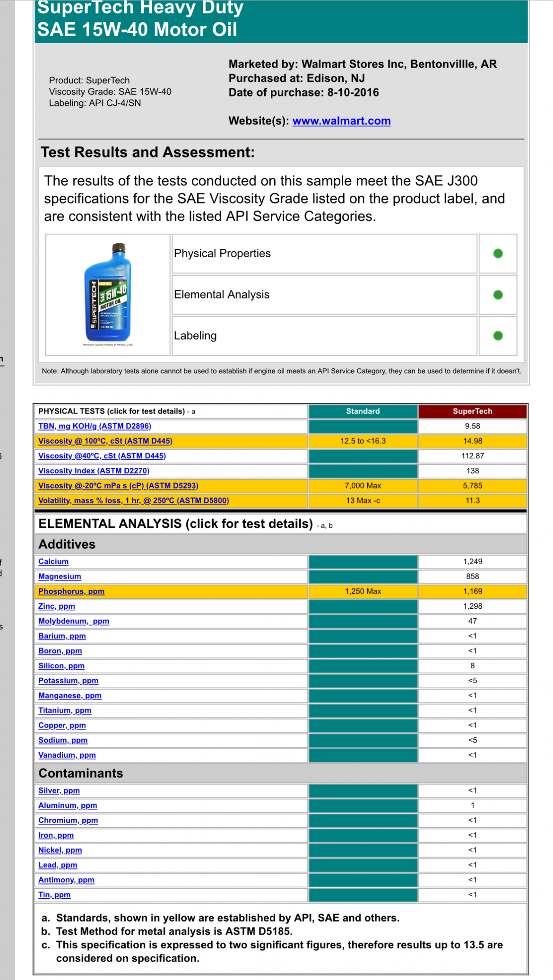
Task: Open the Silicon, ppm link
Action: 61,666
